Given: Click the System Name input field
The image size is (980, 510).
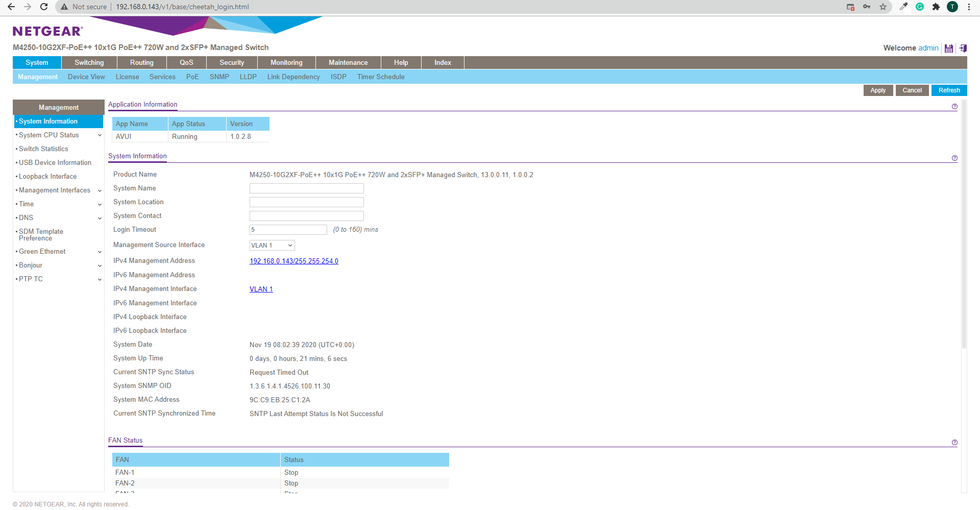Looking at the screenshot, I should (307, 188).
